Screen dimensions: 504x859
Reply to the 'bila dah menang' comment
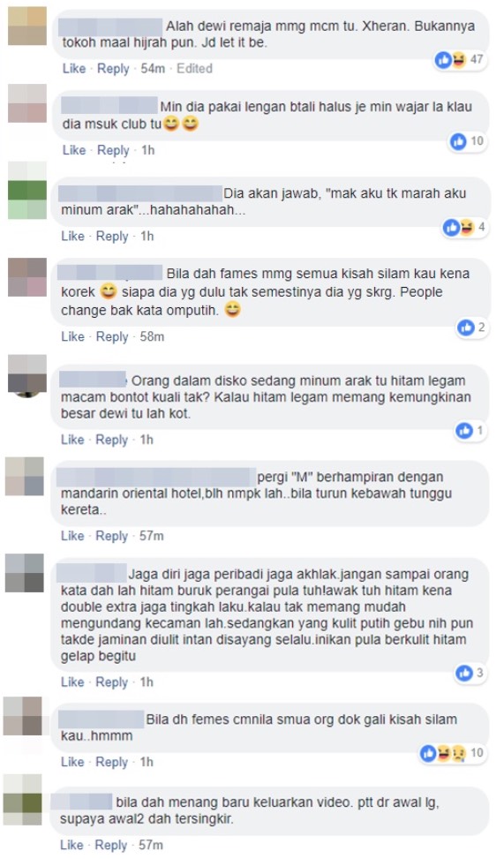[110, 845]
